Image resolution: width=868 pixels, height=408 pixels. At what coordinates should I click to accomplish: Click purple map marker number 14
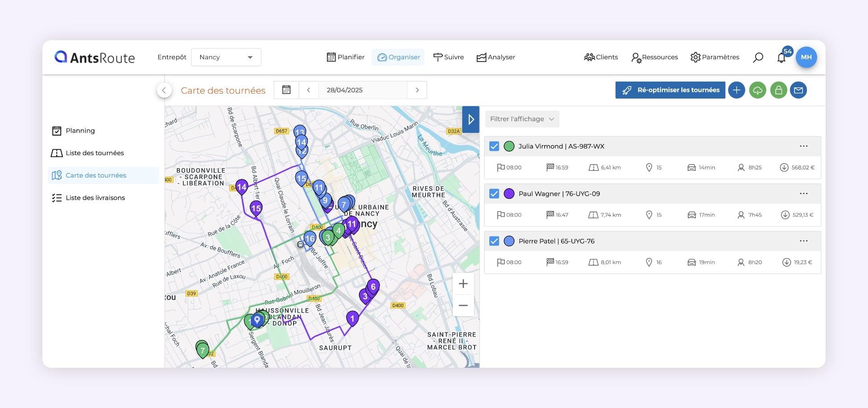point(241,187)
